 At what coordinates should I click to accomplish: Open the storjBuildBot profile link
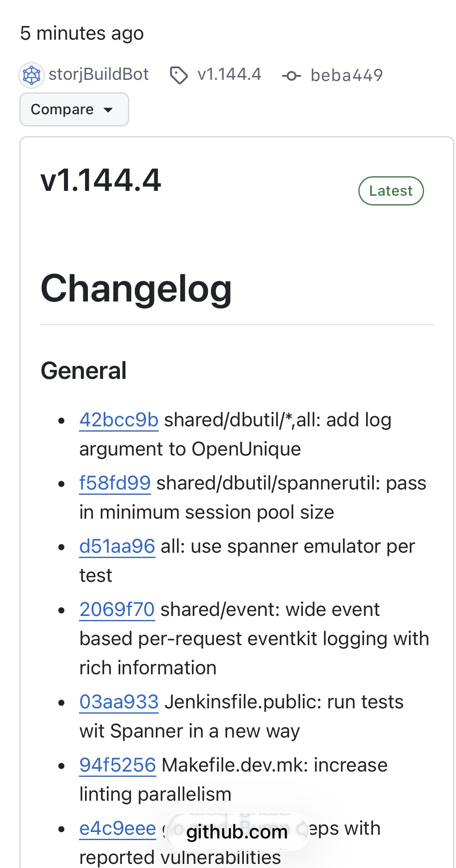(98, 75)
